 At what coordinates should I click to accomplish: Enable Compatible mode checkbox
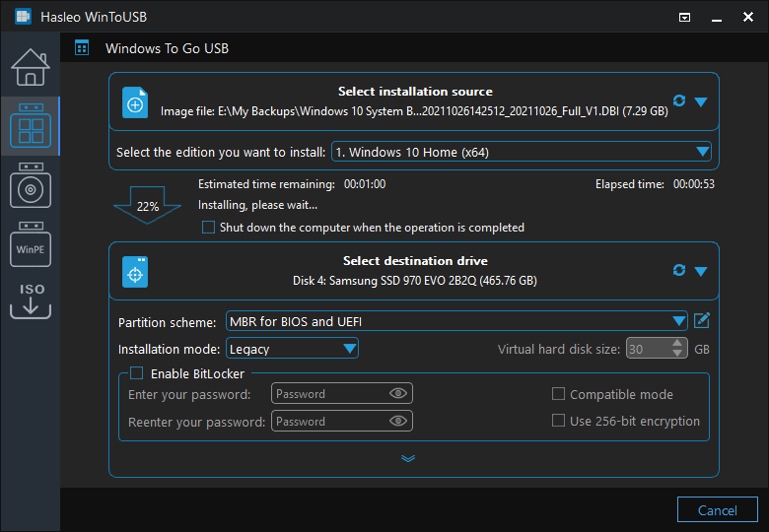tap(558, 394)
